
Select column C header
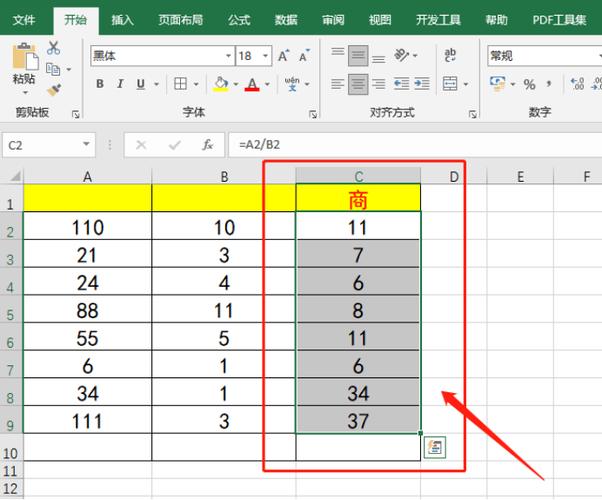point(358,176)
